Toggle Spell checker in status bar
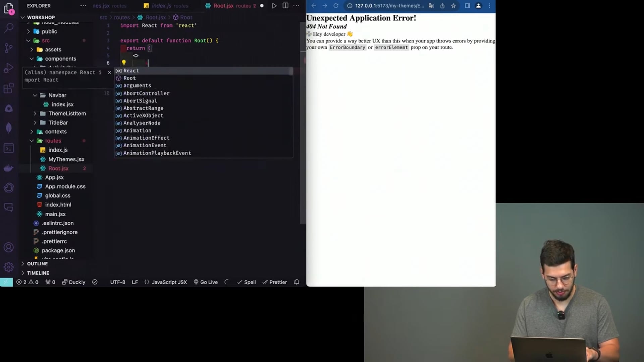The height and width of the screenshot is (362, 644). click(247, 282)
